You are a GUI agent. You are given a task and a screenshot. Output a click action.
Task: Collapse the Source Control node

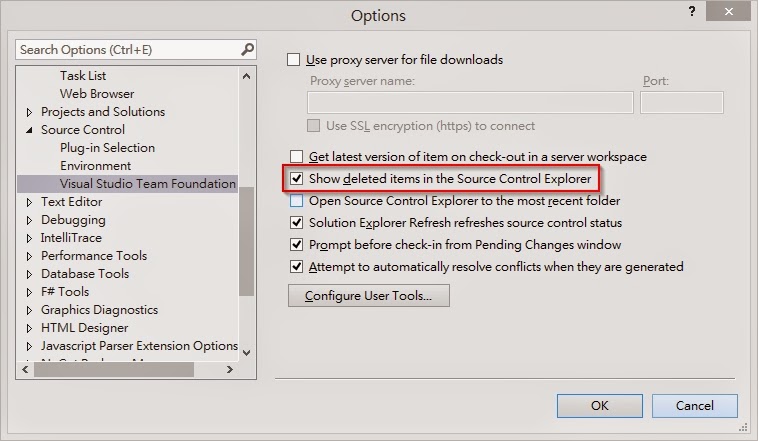point(29,130)
